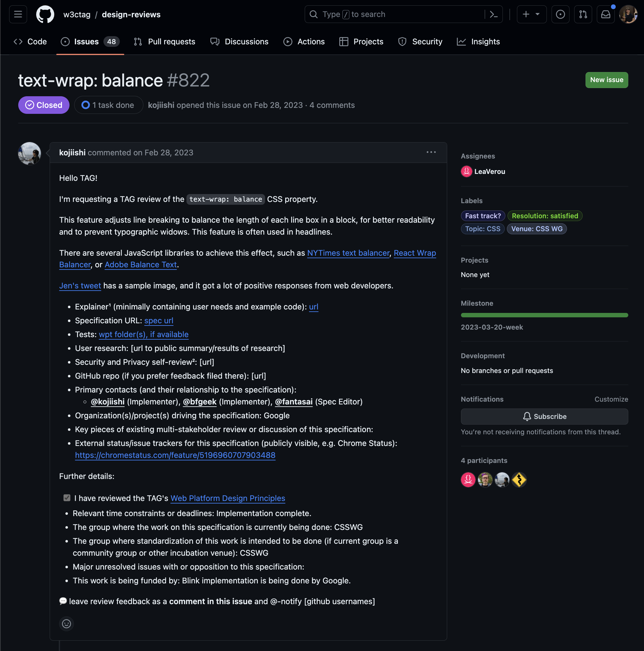
Task: Add emoji reaction to kojiishi's comment
Action: coord(66,624)
